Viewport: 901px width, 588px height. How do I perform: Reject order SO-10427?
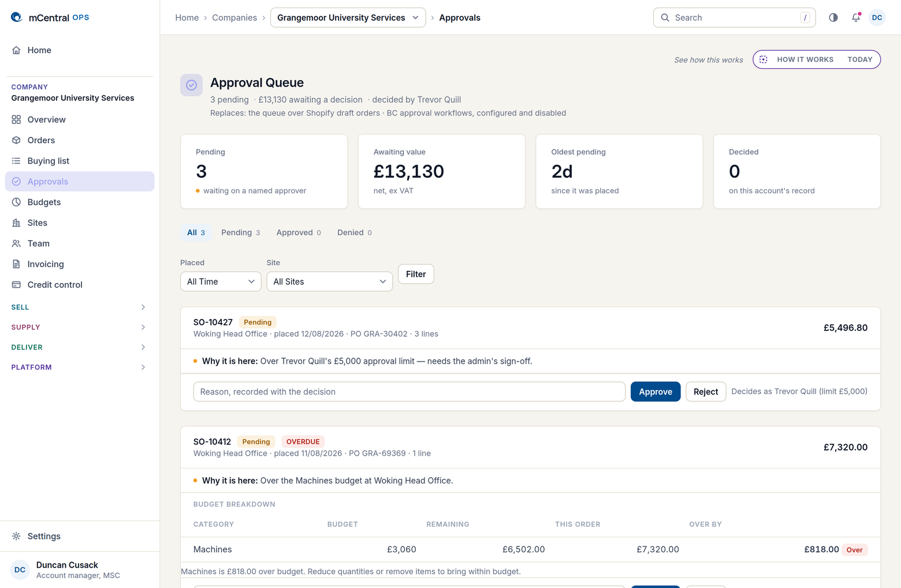click(706, 392)
